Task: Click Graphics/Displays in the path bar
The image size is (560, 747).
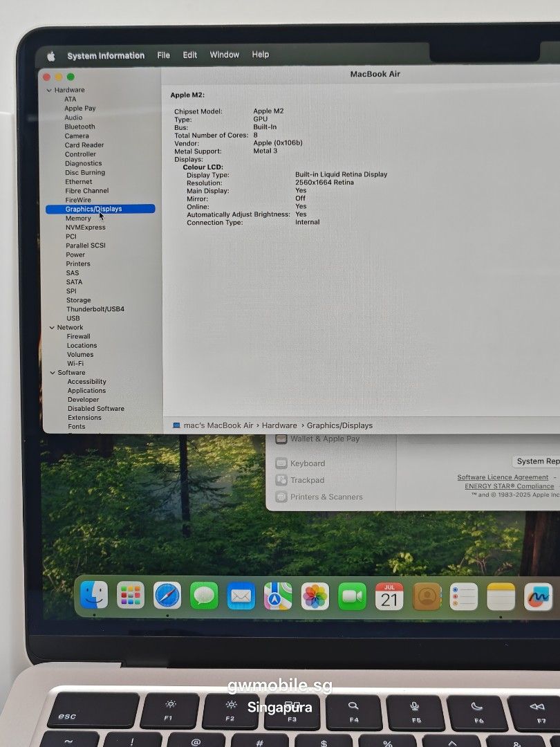Action: tap(339, 425)
